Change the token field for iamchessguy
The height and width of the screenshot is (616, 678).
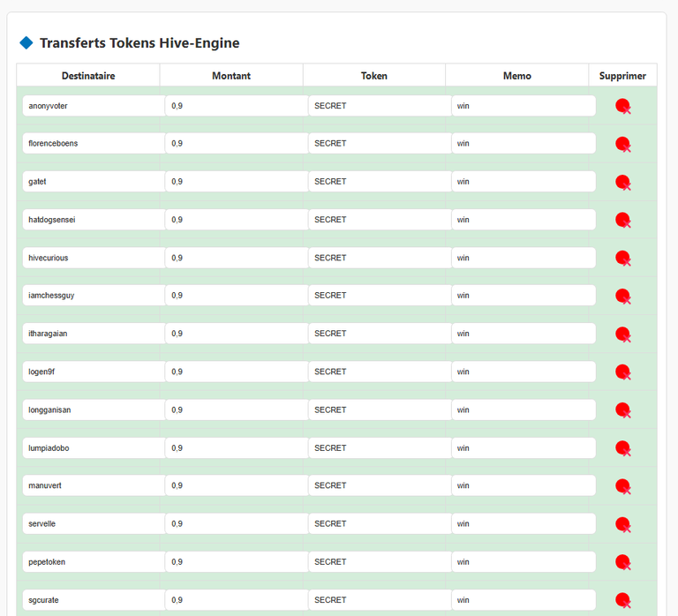pyautogui.click(x=380, y=296)
